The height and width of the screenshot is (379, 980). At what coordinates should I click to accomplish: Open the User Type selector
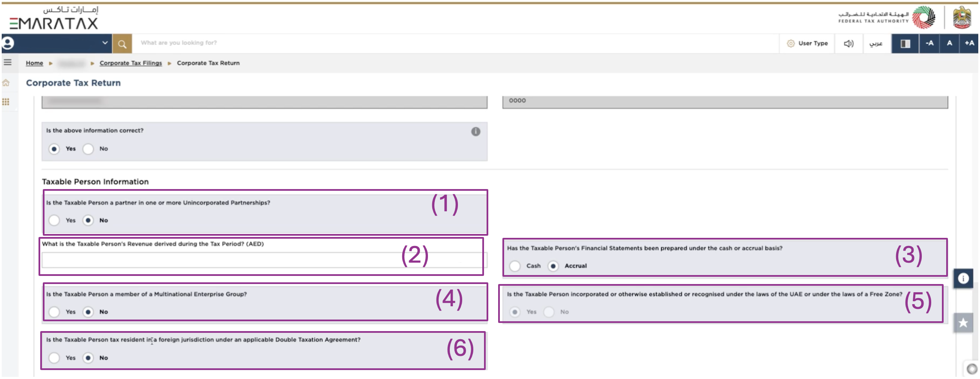click(807, 43)
